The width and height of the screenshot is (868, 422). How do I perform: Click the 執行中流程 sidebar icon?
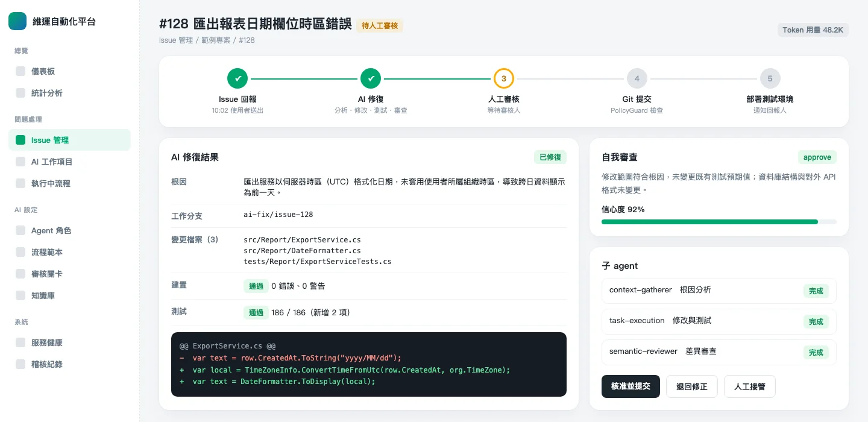click(20, 183)
